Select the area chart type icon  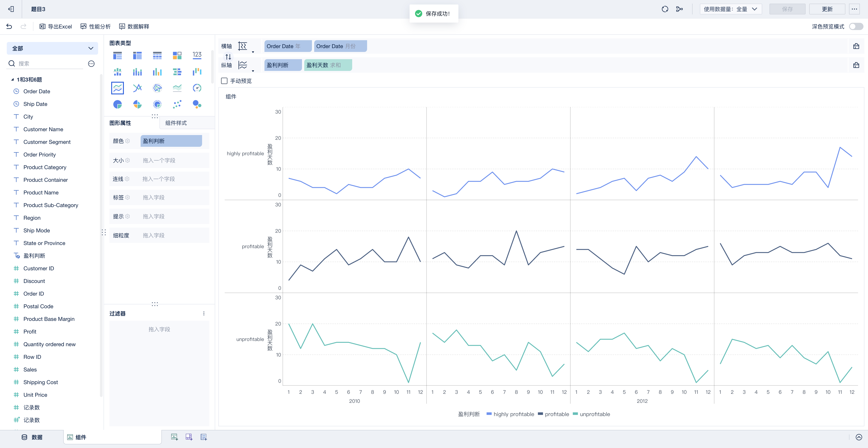177,88
